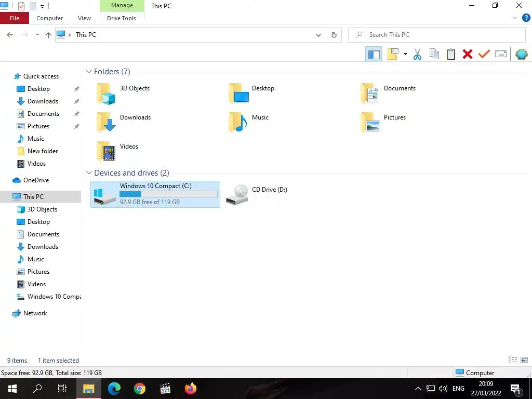Launch Firefox from taskbar
Viewport: 532px width, 399px height.
point(190,389)
